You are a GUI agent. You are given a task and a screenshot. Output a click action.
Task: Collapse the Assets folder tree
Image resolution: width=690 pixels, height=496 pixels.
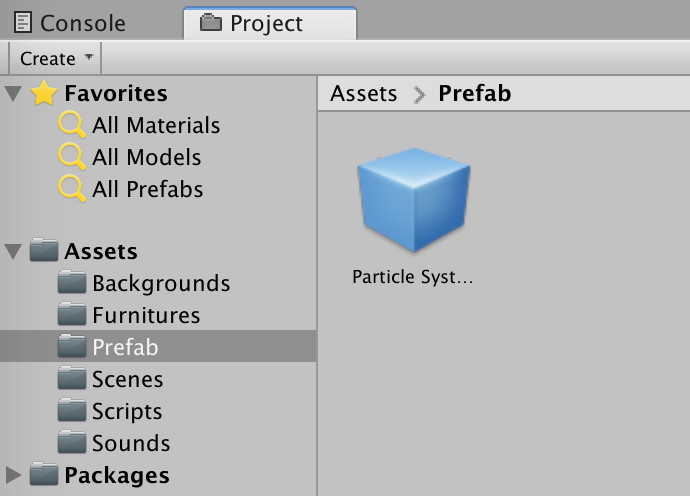13,251
